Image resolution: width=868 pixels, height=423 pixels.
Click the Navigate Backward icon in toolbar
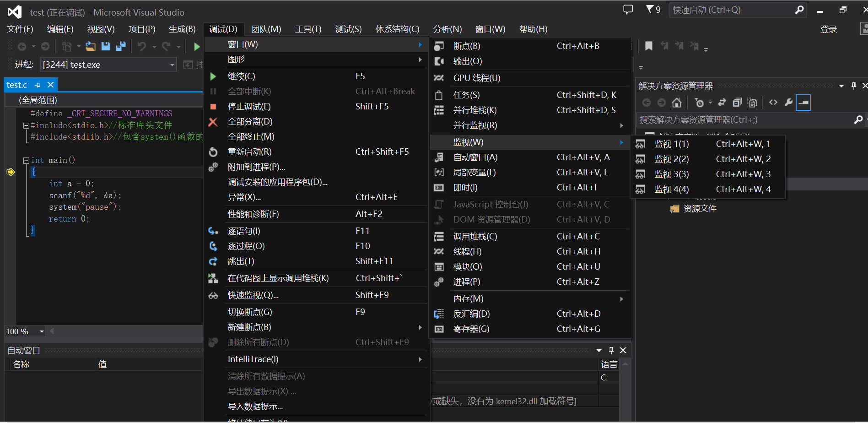tap(22, 46)
